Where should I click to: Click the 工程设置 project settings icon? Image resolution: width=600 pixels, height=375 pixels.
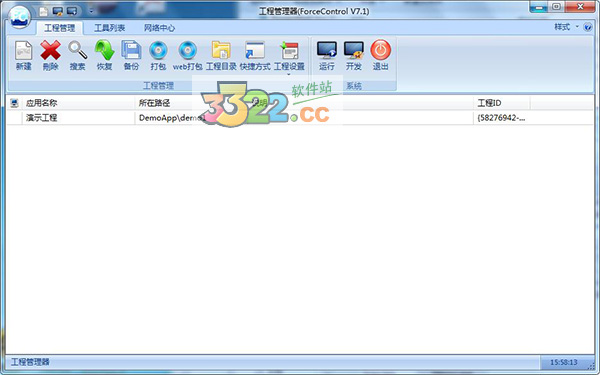tap(289, 51)
